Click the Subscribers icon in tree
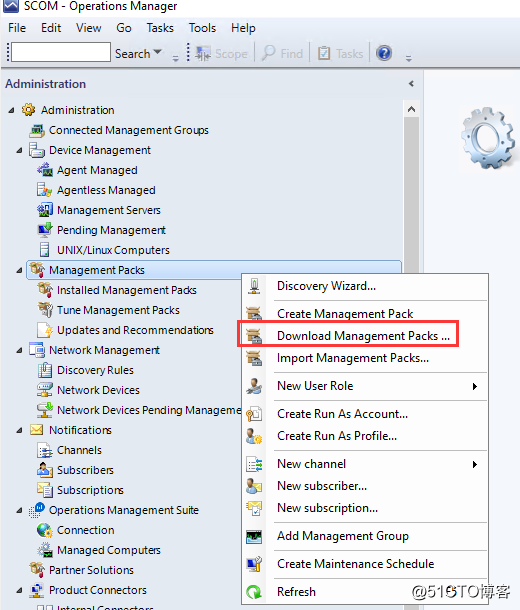This screenshot has height=610, width=520. tap(45, 470)
